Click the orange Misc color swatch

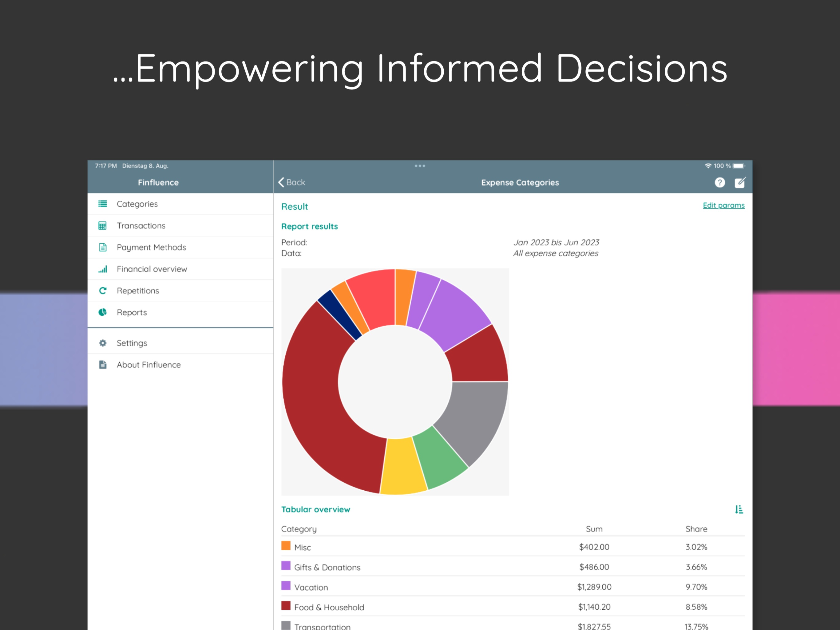tap(286, 546)
